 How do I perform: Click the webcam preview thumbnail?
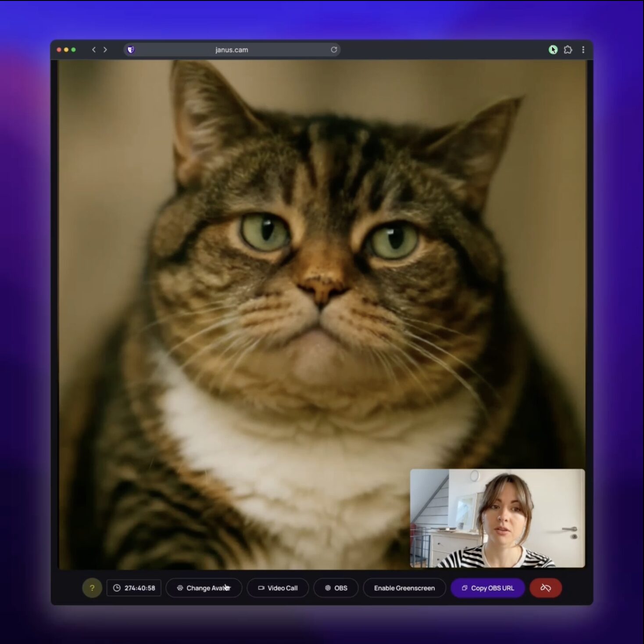point(497,518)
